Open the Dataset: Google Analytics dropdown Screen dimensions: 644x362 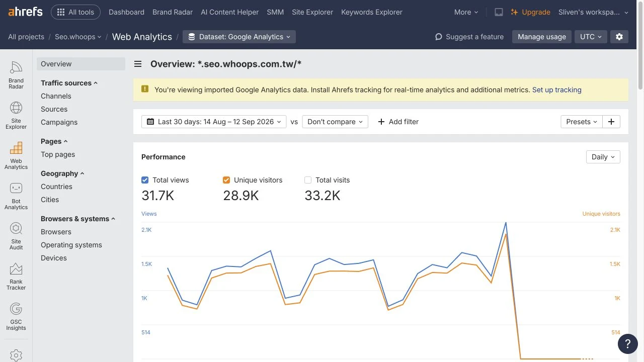(239, 37)
